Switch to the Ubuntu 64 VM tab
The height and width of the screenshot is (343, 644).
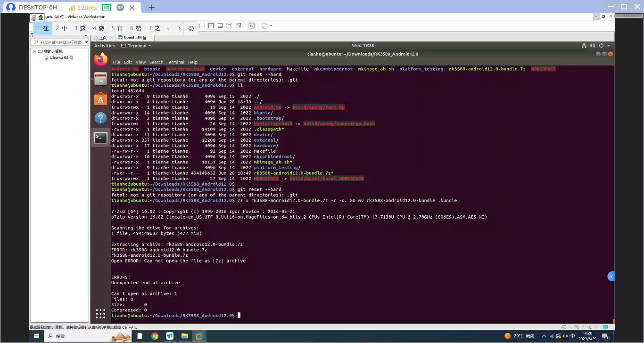(x=135, y=37)
